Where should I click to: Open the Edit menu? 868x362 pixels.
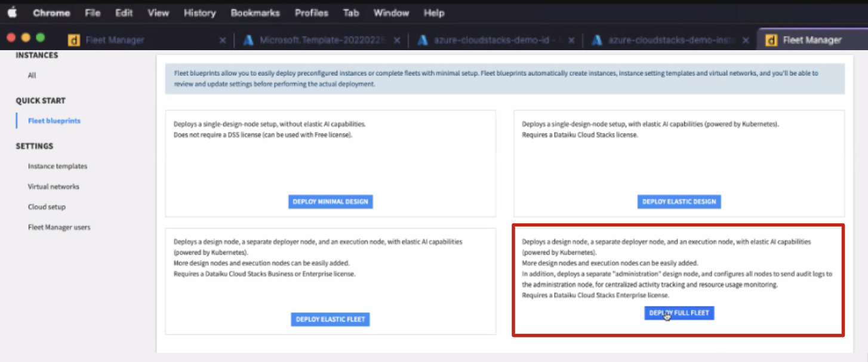124,13
